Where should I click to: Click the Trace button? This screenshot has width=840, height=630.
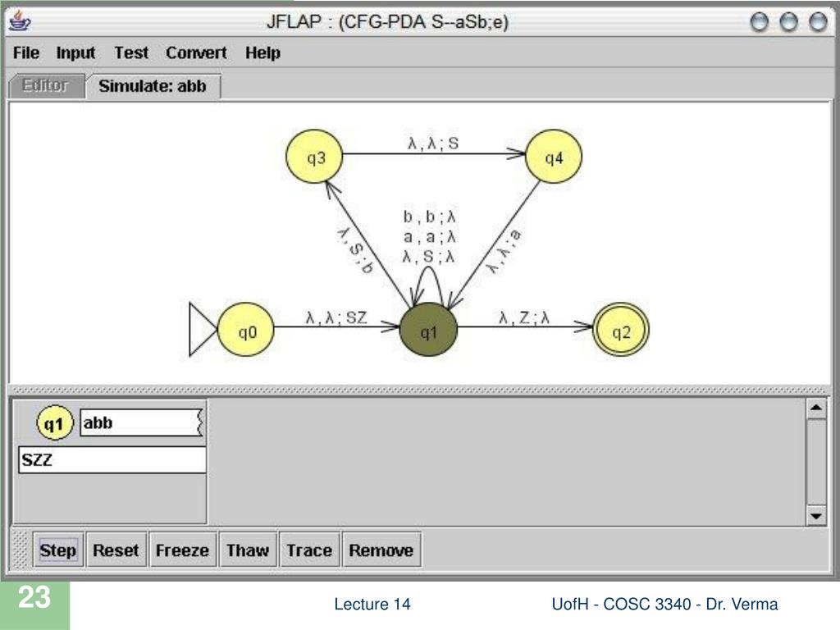(309, 550)
